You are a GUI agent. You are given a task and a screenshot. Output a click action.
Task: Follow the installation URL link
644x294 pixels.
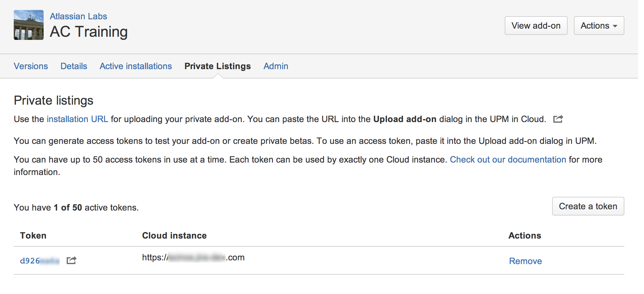[x=77, y=119]
